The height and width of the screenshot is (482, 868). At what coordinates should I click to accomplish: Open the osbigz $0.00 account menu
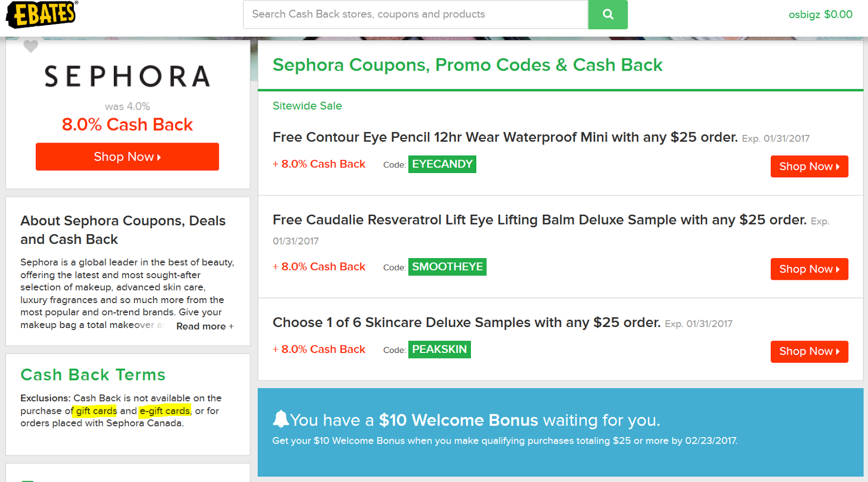pos(820,15)
